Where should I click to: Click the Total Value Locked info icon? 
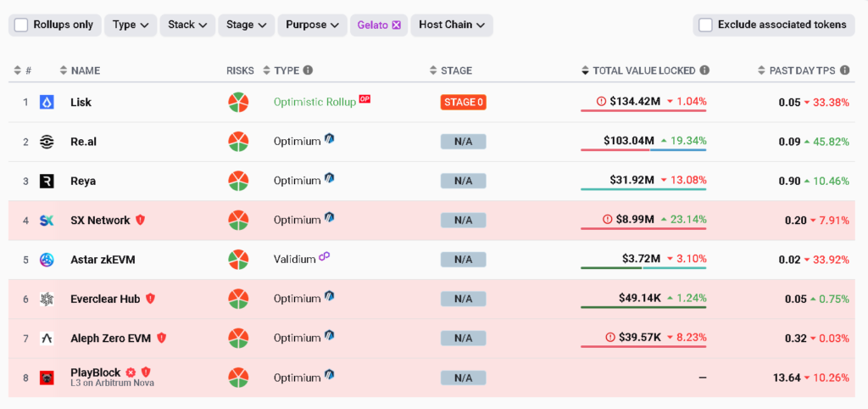(704, 70)
